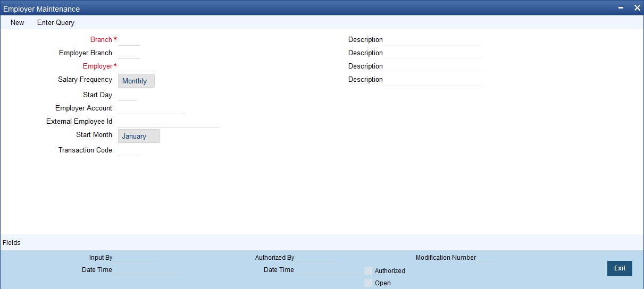Viewport: 644px width, 289px height.
Task: Click the Date Time field under Authorized By
Action: [x=330, y=270]
